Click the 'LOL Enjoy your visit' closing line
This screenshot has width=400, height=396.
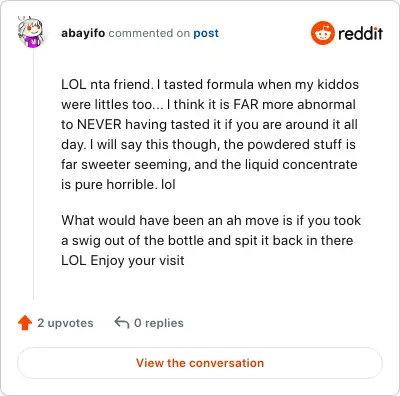pyautogui.click(x=123, y=260)
